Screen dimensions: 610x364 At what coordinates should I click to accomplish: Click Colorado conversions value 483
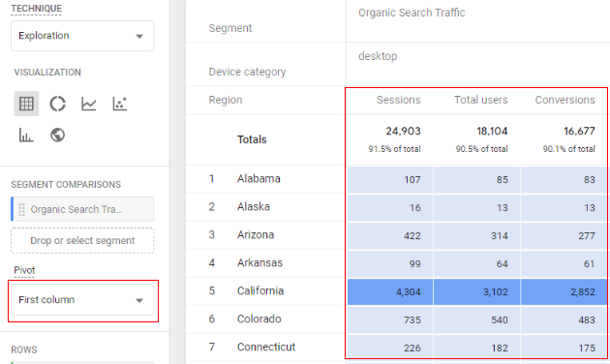pos(564,320)
